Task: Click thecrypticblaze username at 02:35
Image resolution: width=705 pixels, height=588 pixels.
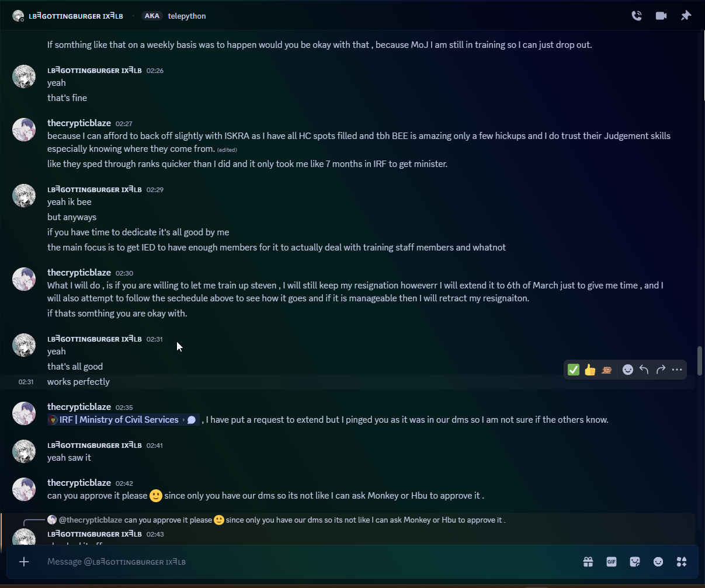Action: [x=79, y=407]
